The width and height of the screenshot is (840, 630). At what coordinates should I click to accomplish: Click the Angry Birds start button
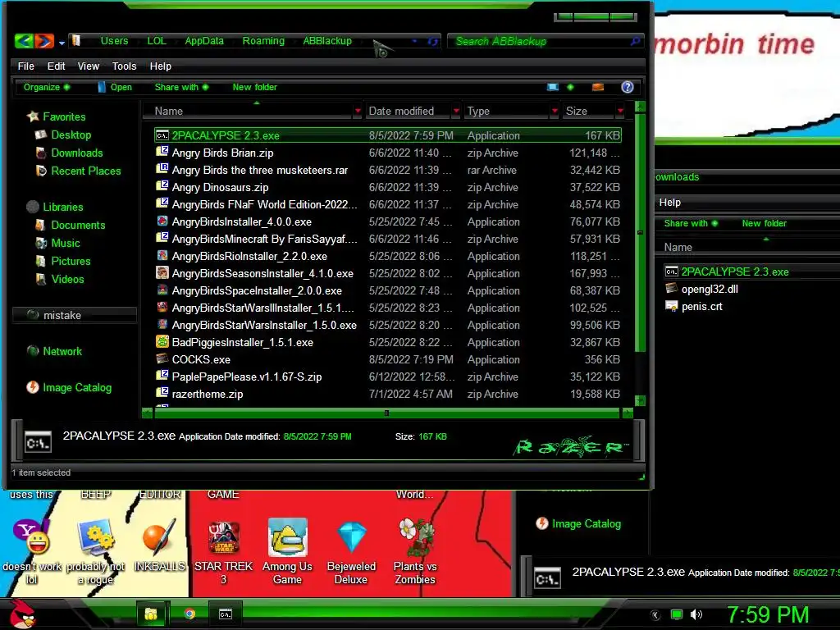coord(22,614)
